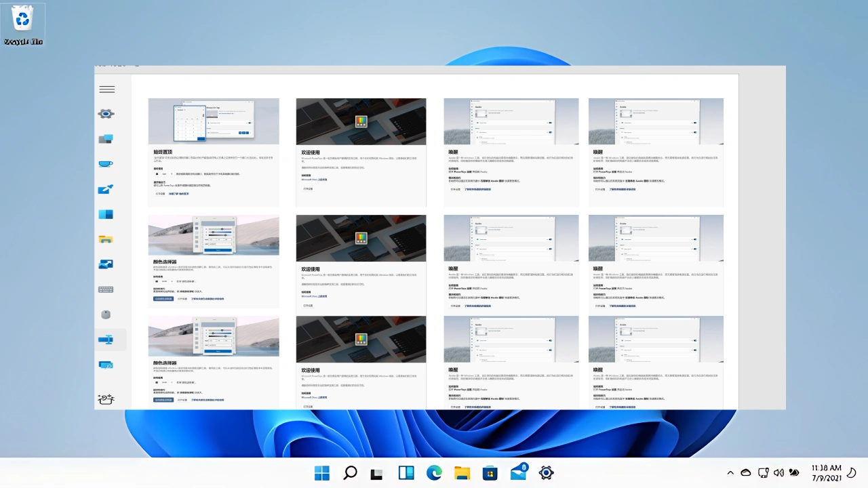Open taskbar Search magnifier
868x488 pixels.
coord(350,472)
